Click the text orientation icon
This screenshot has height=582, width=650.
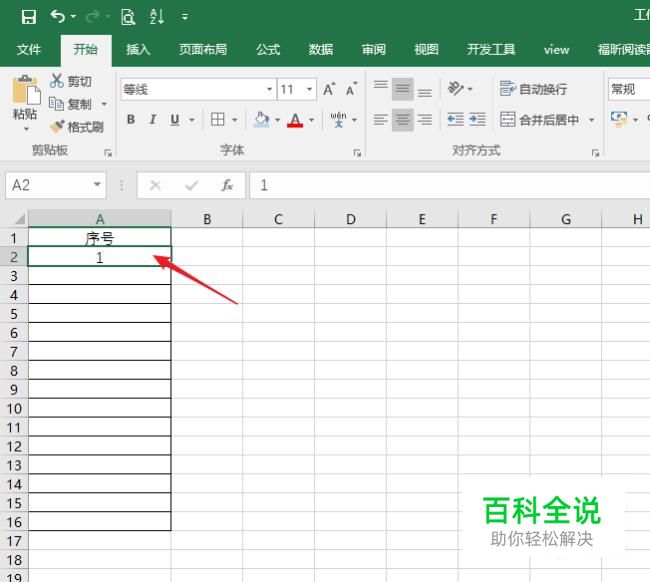pos(456,88)
